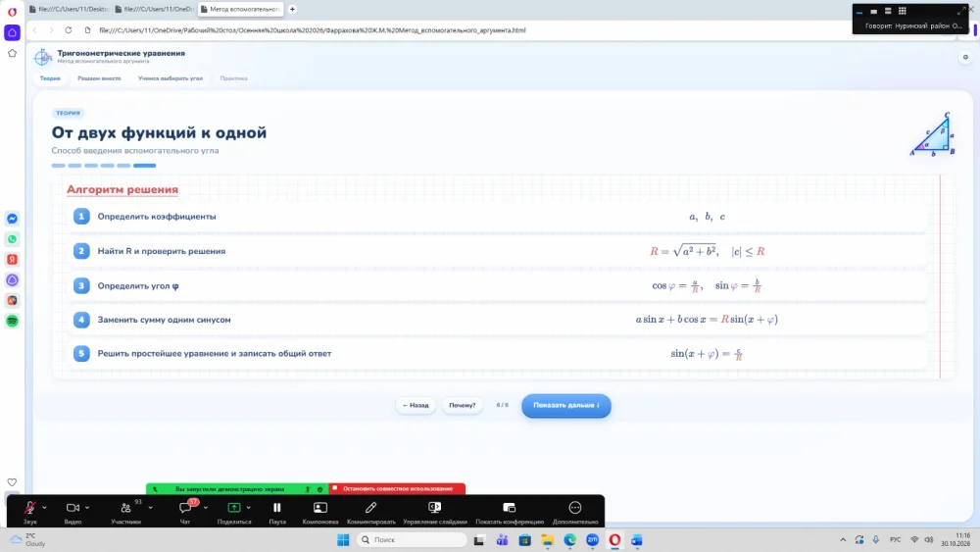Image resolution: width=980 pixels, height=552 pixels.
Task: Select step 4 Заменить сумму одним синусом
Action: click(498, 320)
